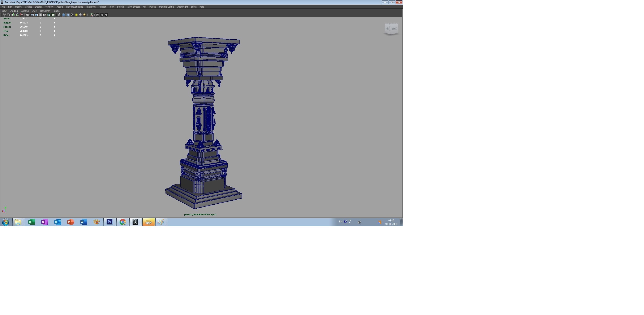
Task: Open the Edit menu
Action: pos(10,7)
